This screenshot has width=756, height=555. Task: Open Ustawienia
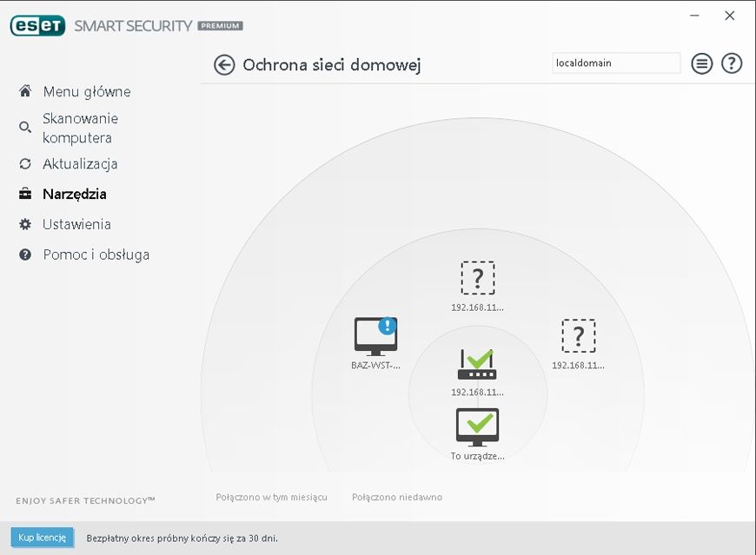point(76,224)
